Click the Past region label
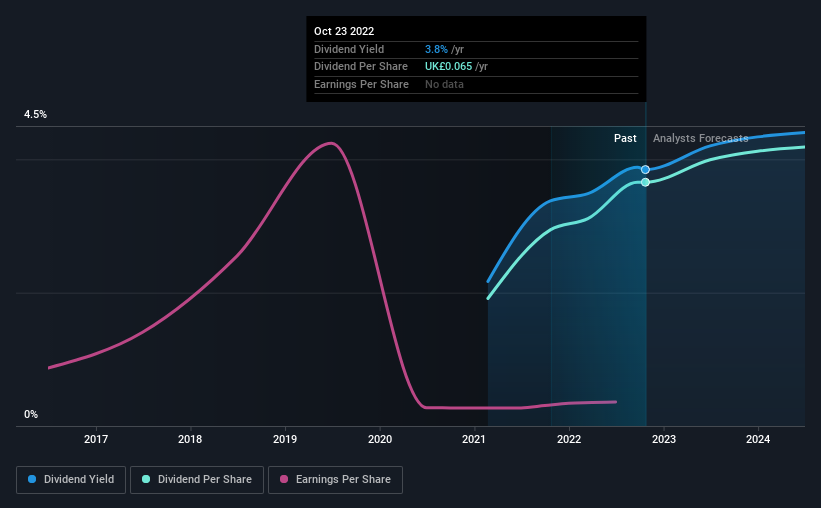The width and height of the screenshot is (821, 508). click(x=625, y=138)
